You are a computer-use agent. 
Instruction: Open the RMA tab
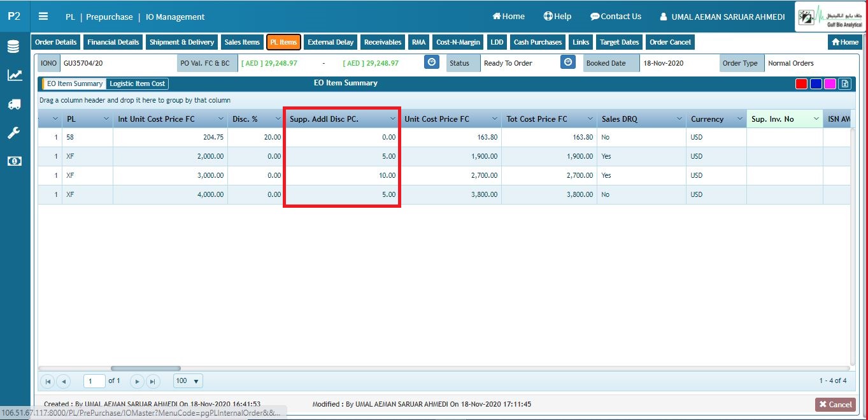coord(418,42)
